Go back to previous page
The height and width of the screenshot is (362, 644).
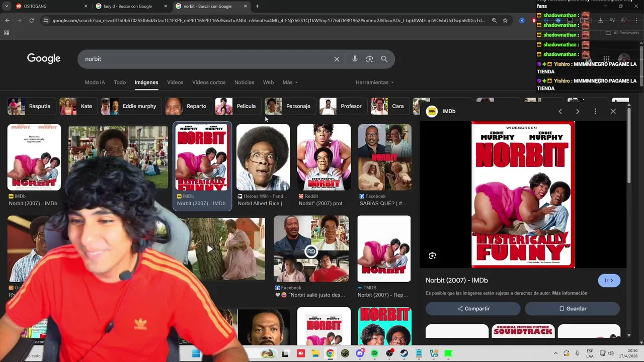pyautogui.click(x=7, y=21)
